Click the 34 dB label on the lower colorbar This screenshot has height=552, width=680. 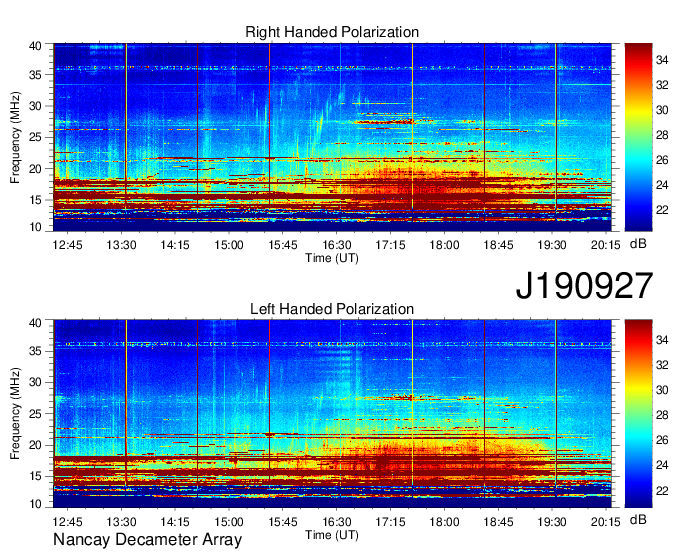coord(662,340)
